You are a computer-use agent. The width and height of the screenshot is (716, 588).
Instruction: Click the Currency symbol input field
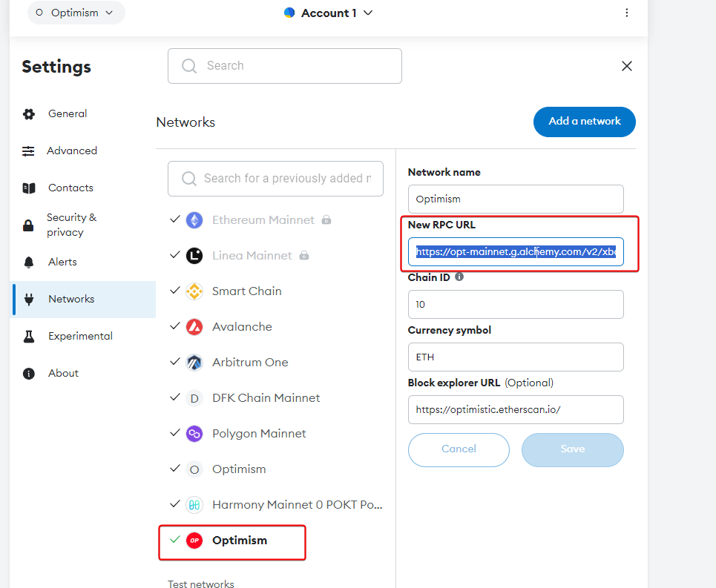click(x=516, y=357)
